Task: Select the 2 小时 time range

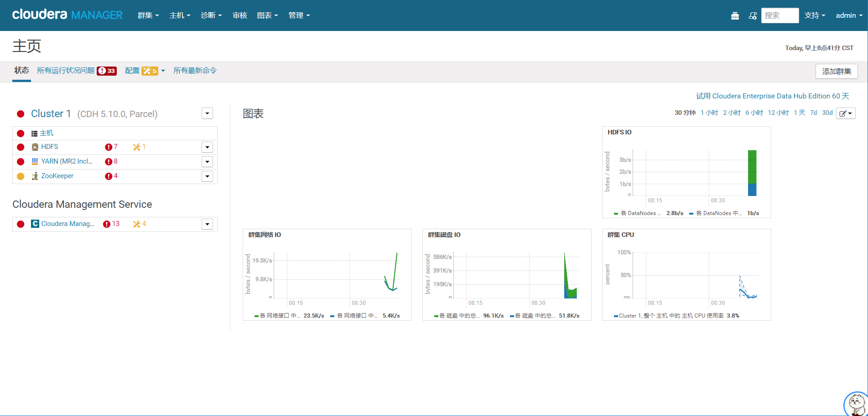Action: (732, 113)
